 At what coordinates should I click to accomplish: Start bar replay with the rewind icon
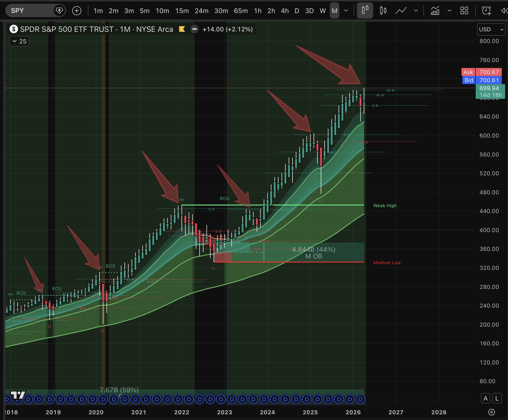[x=505, y=10]
